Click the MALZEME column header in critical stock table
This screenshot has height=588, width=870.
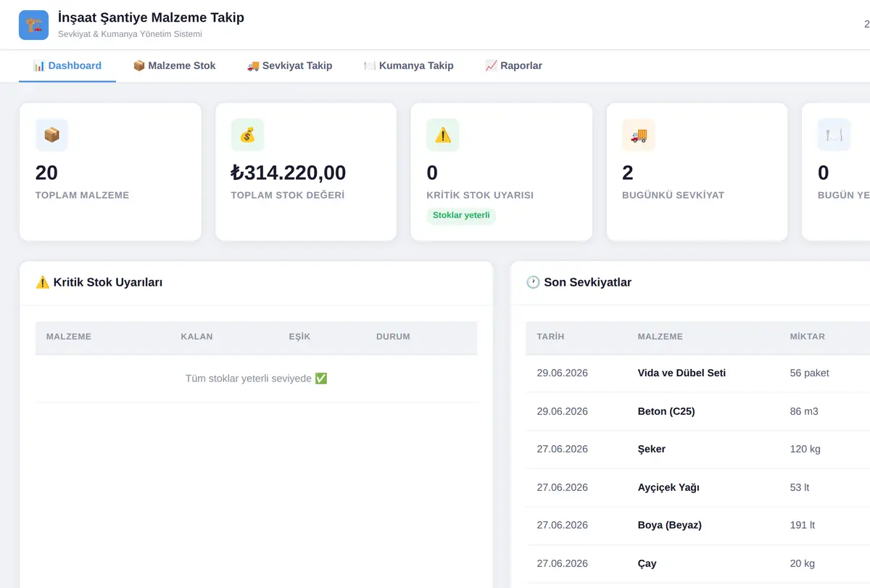[x=69, y=336]
